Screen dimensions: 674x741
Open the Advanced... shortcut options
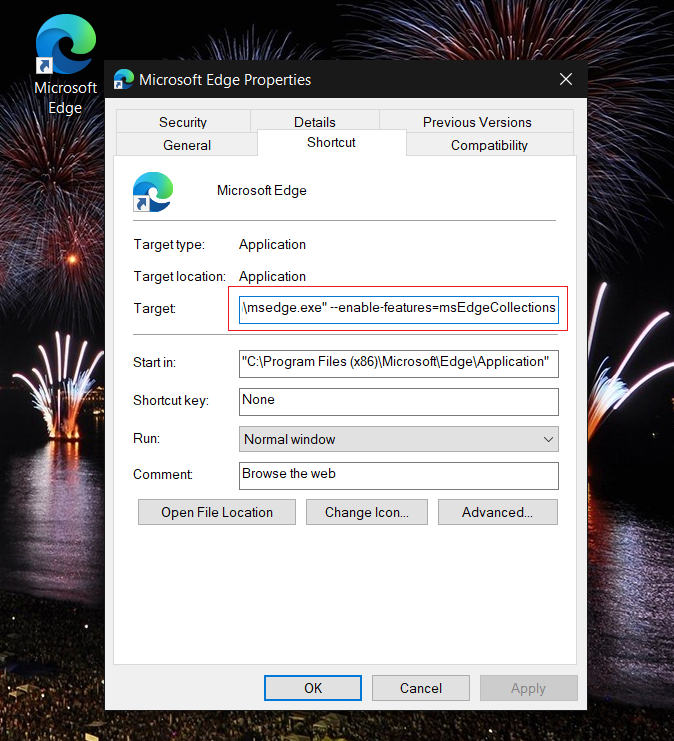tap(496, 512)
